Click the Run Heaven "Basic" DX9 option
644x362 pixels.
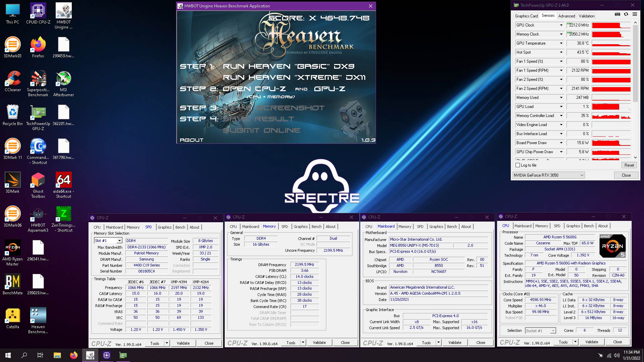click(x=289, y=66)
